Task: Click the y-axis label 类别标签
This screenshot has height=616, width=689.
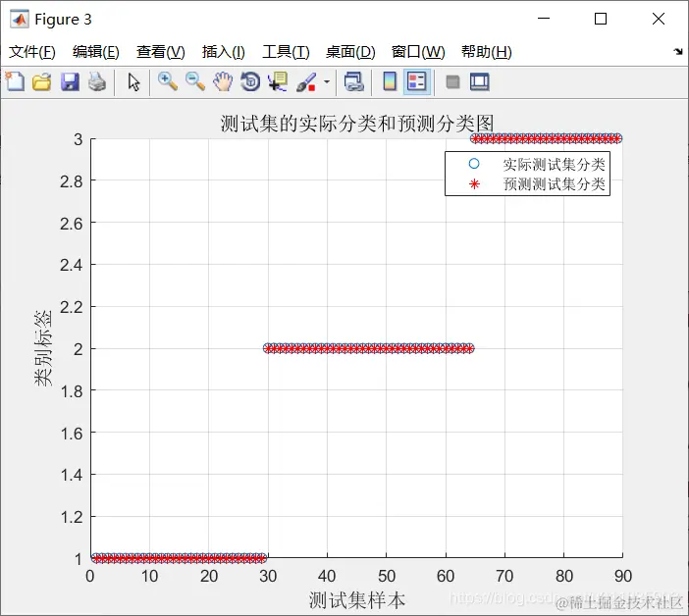Action: (43, 348)
